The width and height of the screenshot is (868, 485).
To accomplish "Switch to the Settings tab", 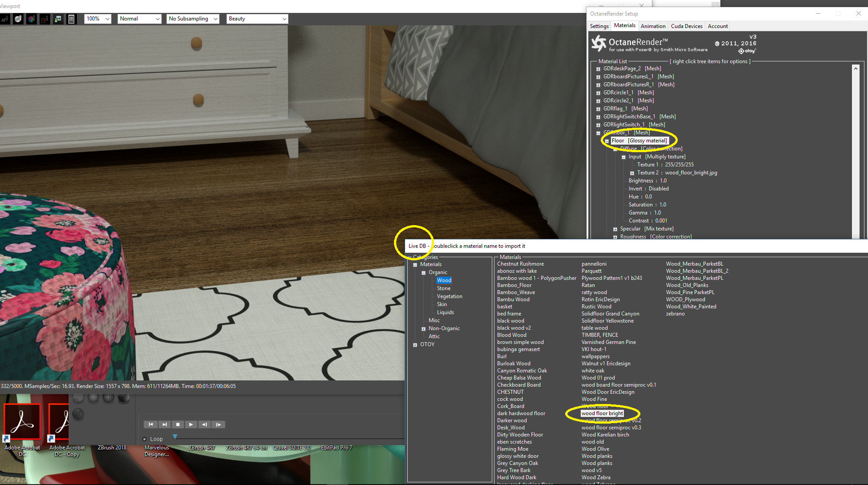I will coord(599,26).
